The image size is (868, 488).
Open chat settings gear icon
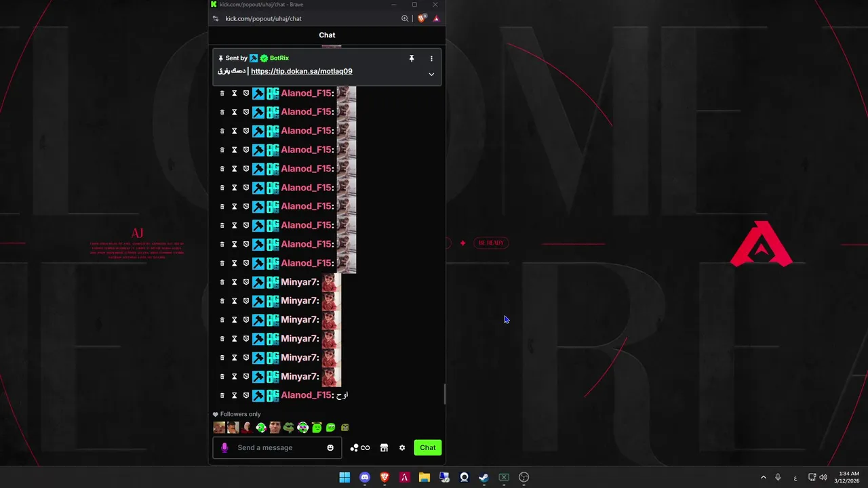[402, 447]
